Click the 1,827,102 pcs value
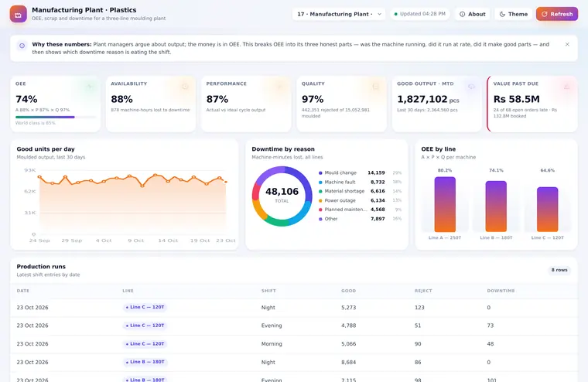Image resolution: width=588 pixels, height=382 pixels. click(x=428, y=99)
